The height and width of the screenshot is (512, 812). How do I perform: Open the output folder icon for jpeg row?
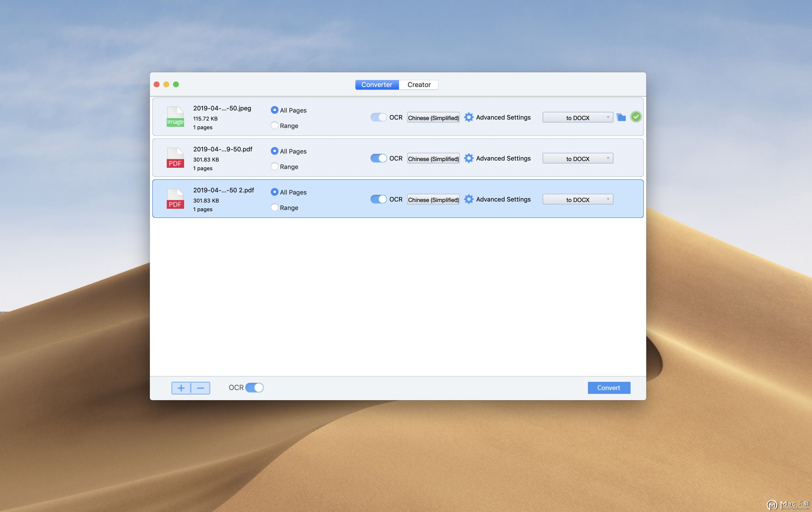(x=621, y=117)
